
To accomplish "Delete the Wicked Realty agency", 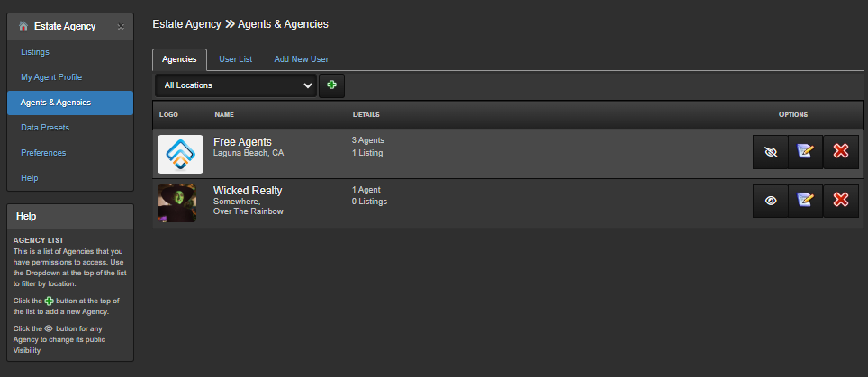I will click(841, 201).
